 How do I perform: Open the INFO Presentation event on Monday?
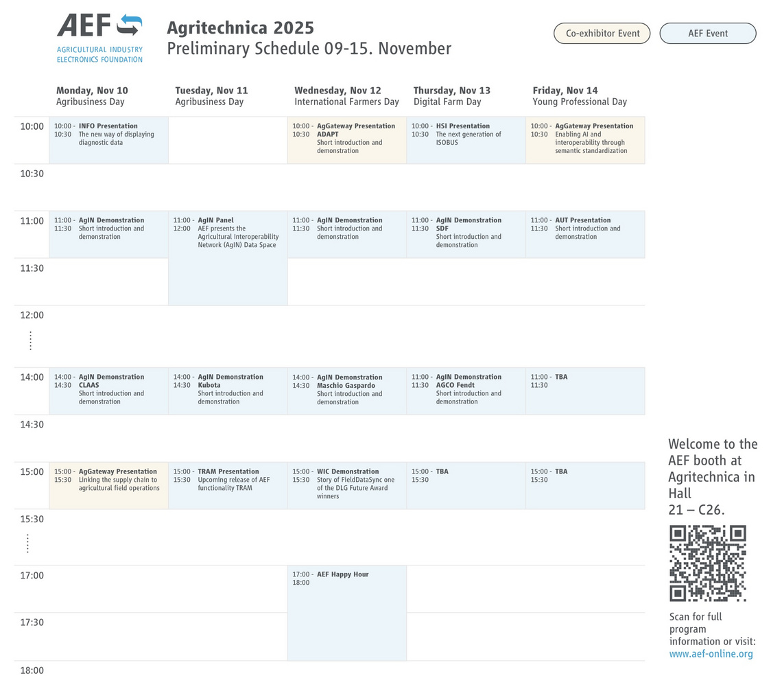[x=108, y=140]
